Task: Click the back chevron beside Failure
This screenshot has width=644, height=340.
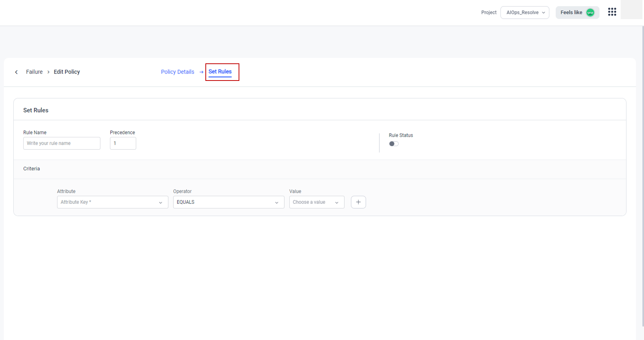Action: (16, 72)
